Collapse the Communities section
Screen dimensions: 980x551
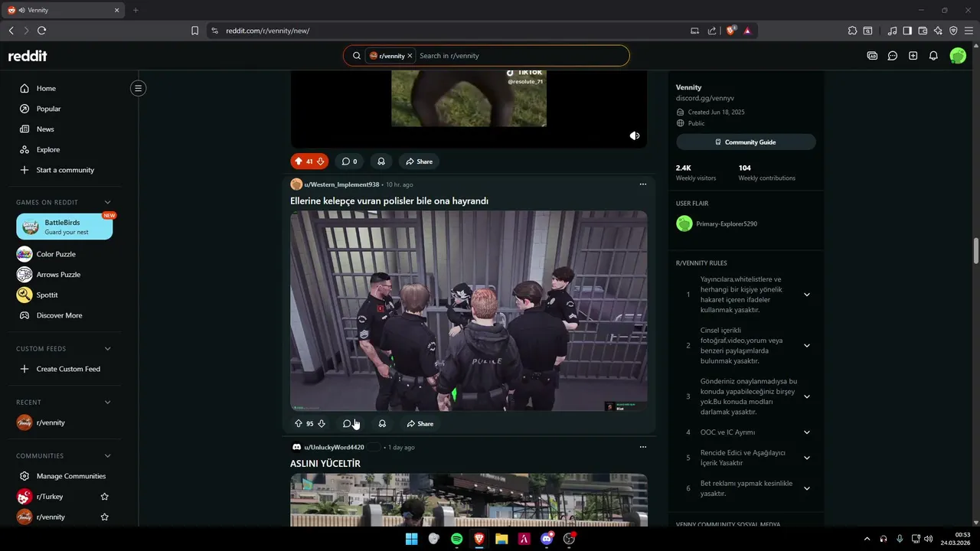107,456
